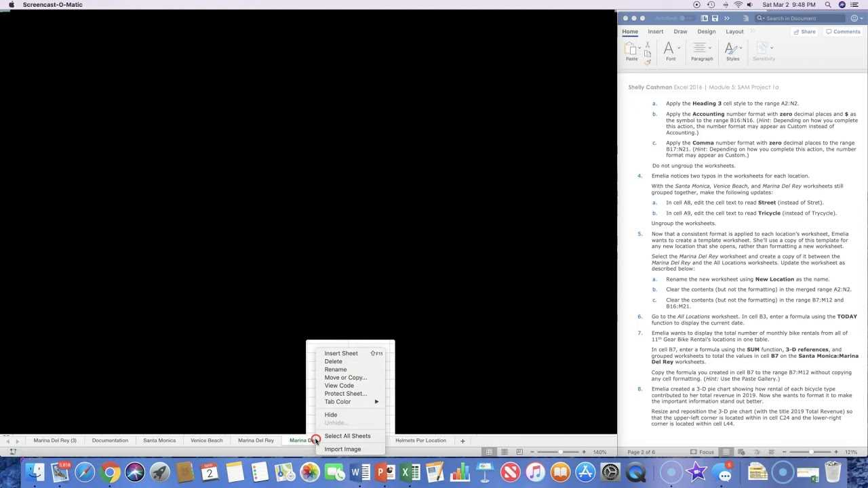The height and width of the screenshot is (488, 868).
Task: Open Google Chrome from the Dock
Action: click(x=109, y=472)
